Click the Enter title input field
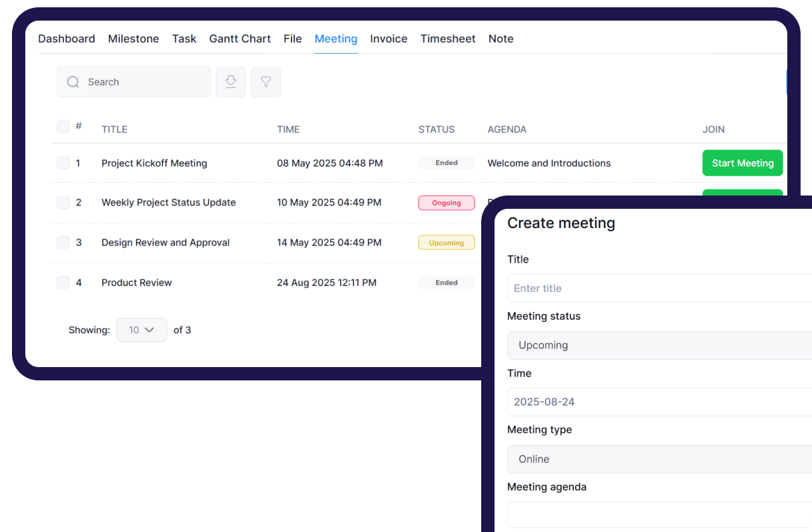 click(x=659, y=288)
